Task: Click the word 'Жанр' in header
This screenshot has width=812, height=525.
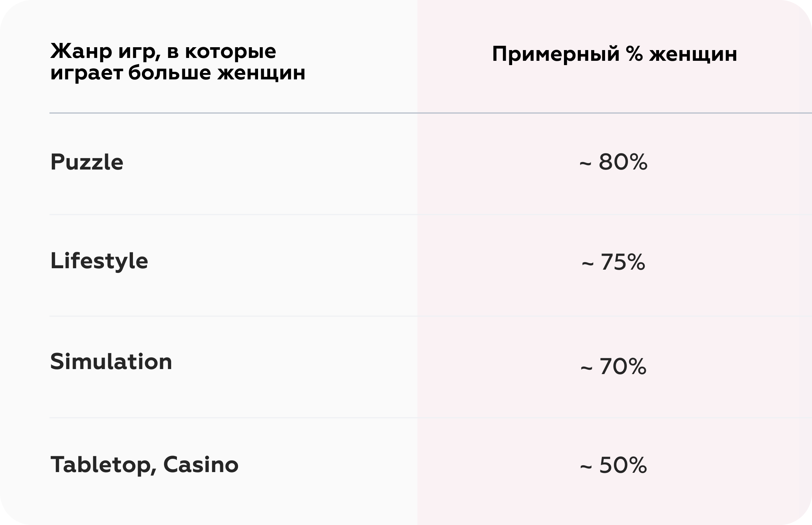Action: click(x=81, y=51)
